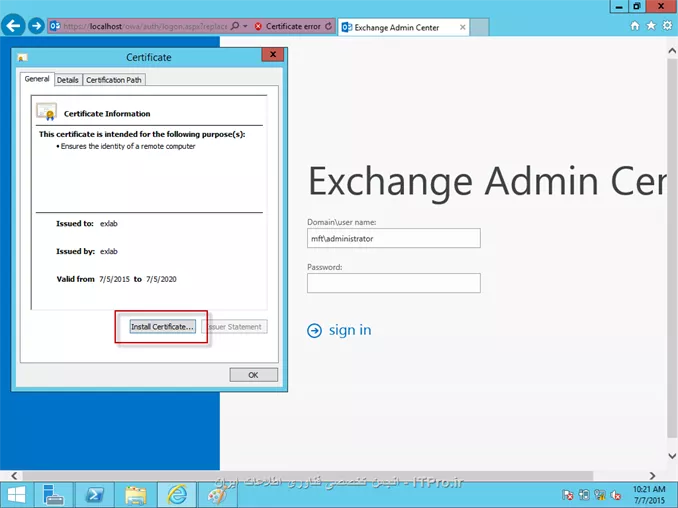
Task: Click the Action Center flag tray icon
Action: (x=568, y=495)
